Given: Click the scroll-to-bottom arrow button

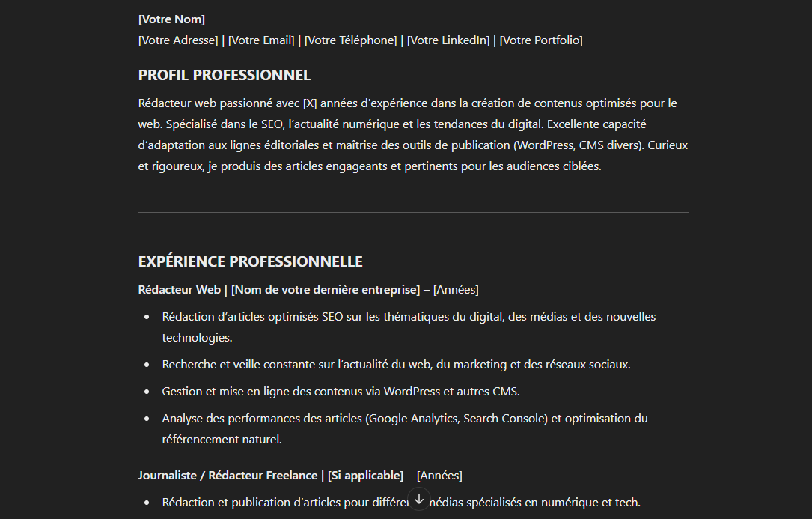Looking at the screenshot, I should 419,498.
